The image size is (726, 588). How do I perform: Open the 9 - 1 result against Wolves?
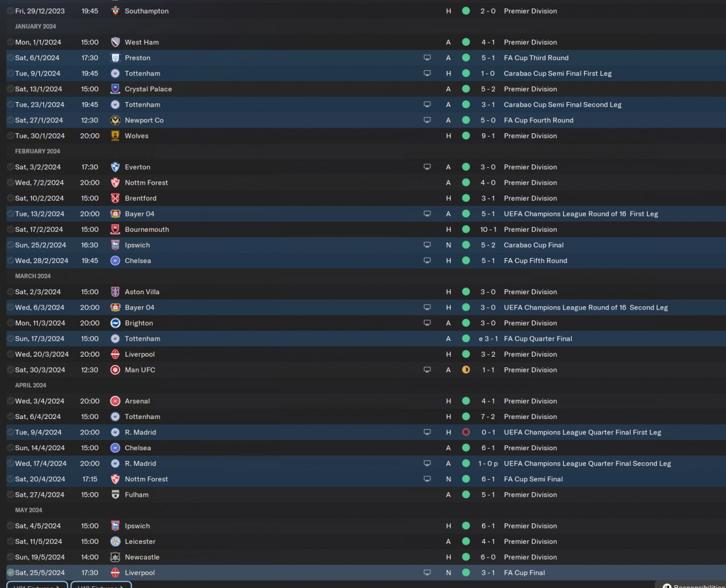click(x=487, y=136)
